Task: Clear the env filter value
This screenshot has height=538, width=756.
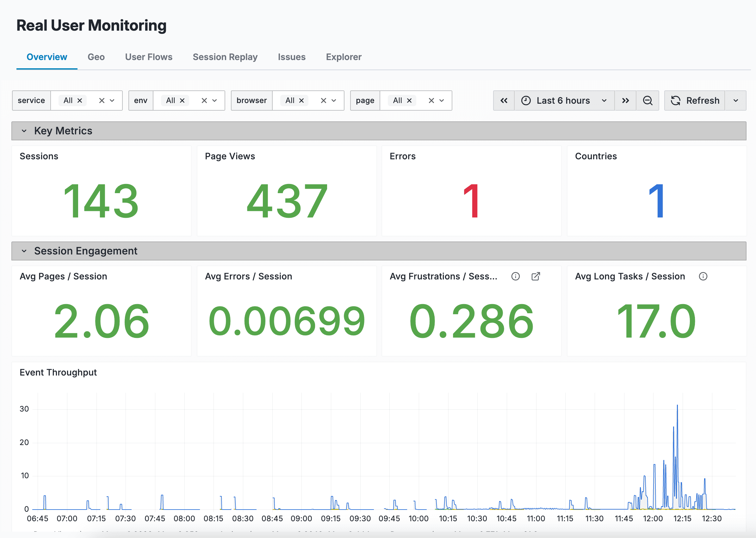Action: click(x=204, y=101)
